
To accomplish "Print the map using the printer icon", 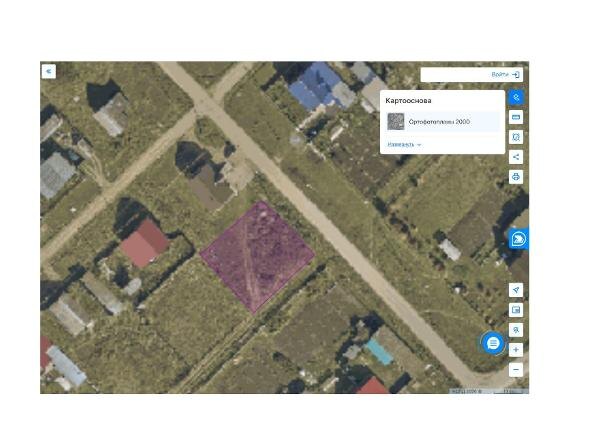I will pyautogui.click(x=516, y=177).
